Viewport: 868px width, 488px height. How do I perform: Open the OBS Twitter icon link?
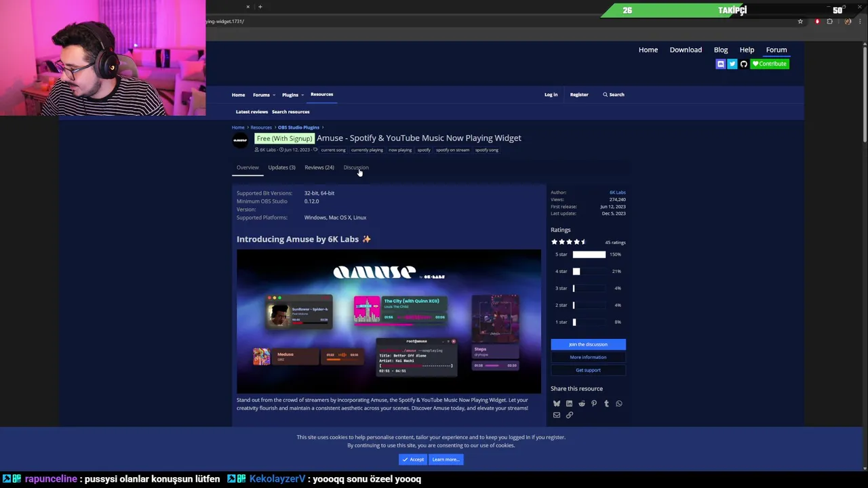click(732, 64)
